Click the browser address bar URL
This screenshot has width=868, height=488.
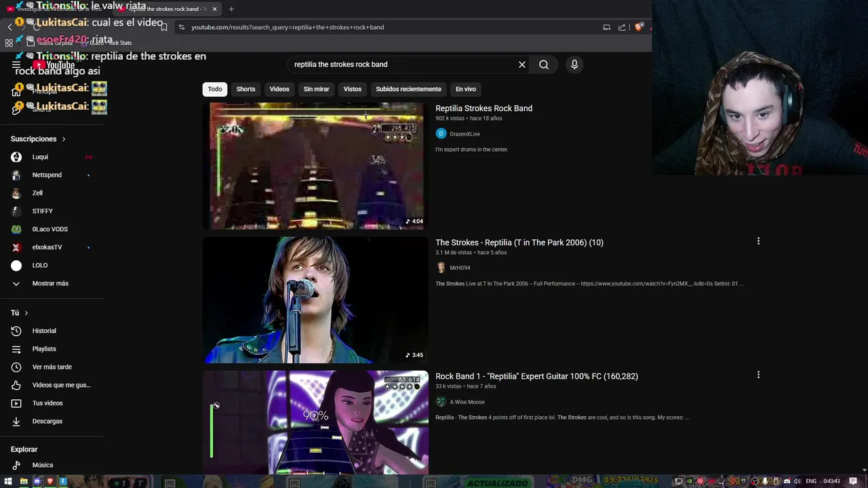point(288,27)
